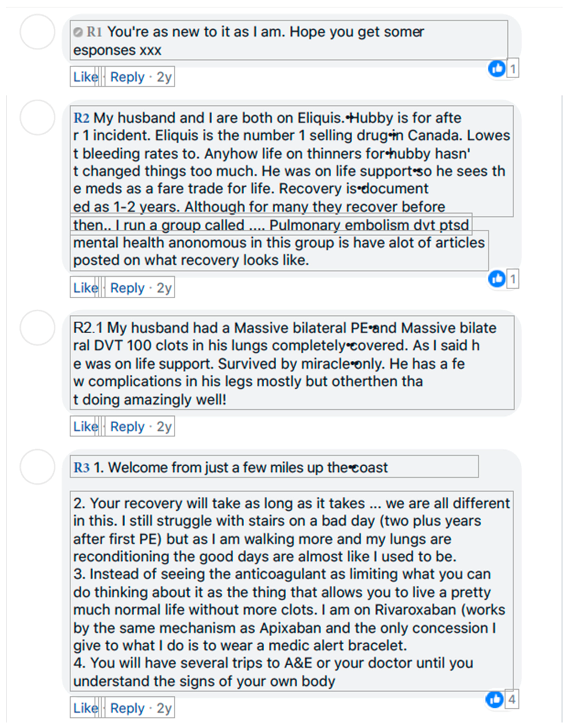Like R2's comment about Eliquis

(85, 288)
